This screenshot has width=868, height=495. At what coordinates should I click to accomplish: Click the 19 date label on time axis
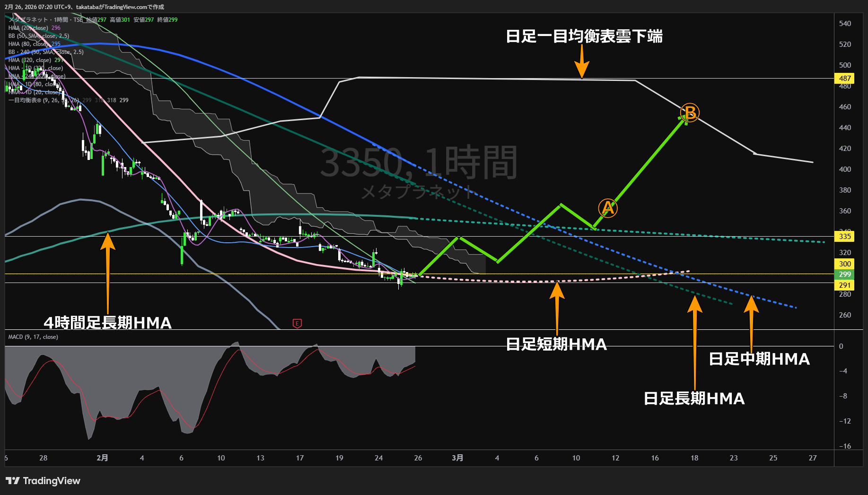pyautogui.click(x=339, y=458)
